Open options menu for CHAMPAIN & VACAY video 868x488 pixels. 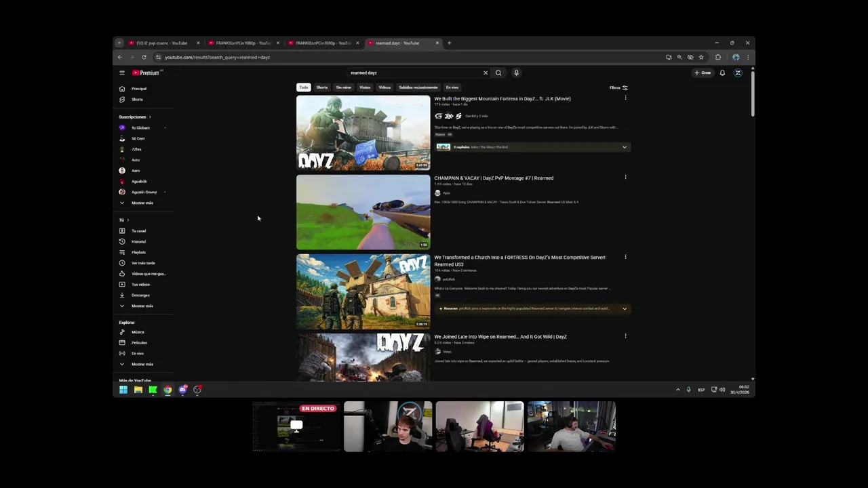625,178
